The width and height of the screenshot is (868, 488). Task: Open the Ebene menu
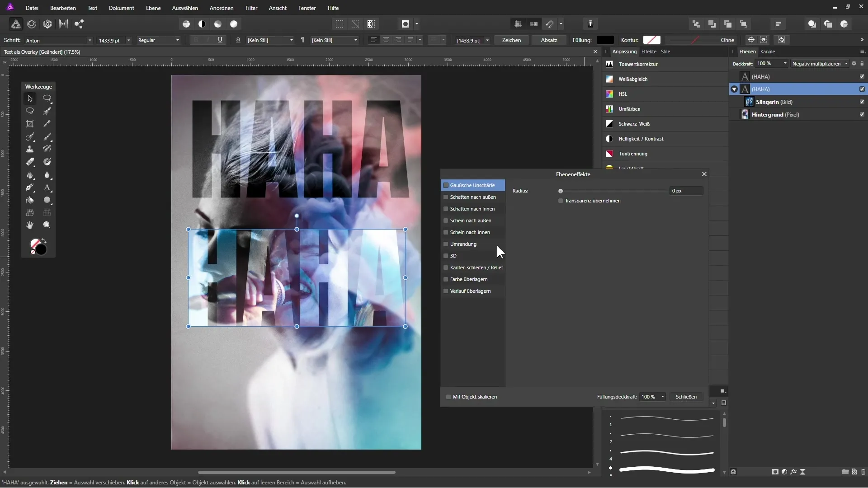[153, 8]
